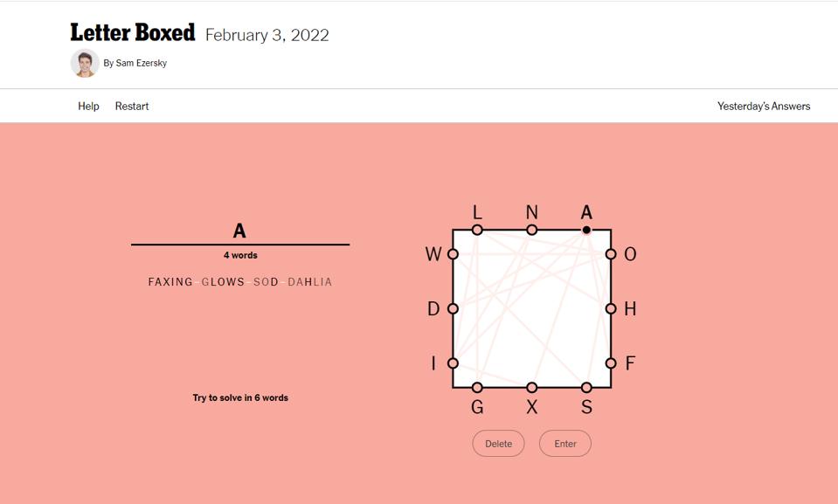Restart the puzzle
Viewport: 838px width, 504px height.
(x=132, y=107)
